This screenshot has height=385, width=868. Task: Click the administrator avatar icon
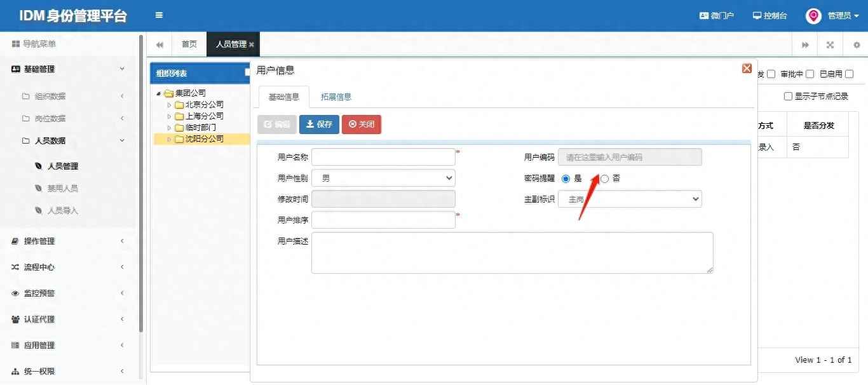(813, 15)
